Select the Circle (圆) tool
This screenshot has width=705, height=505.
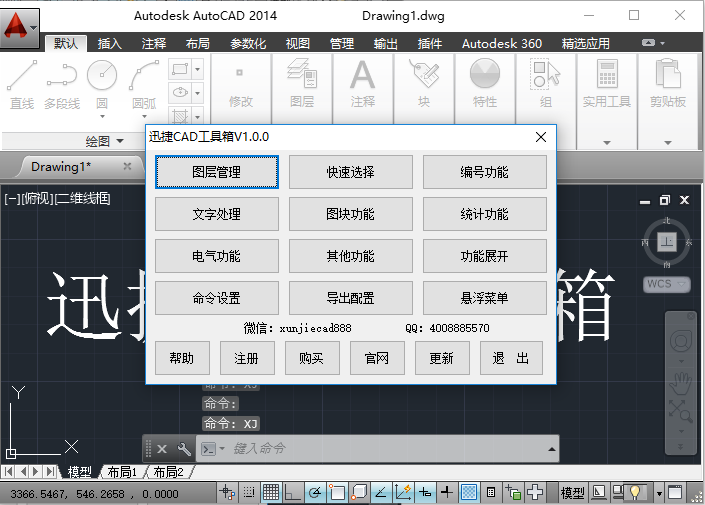(102, 84)
